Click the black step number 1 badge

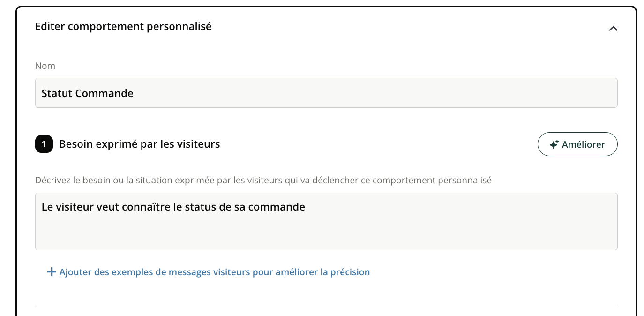pyautogui.click(x=44, y=144)
